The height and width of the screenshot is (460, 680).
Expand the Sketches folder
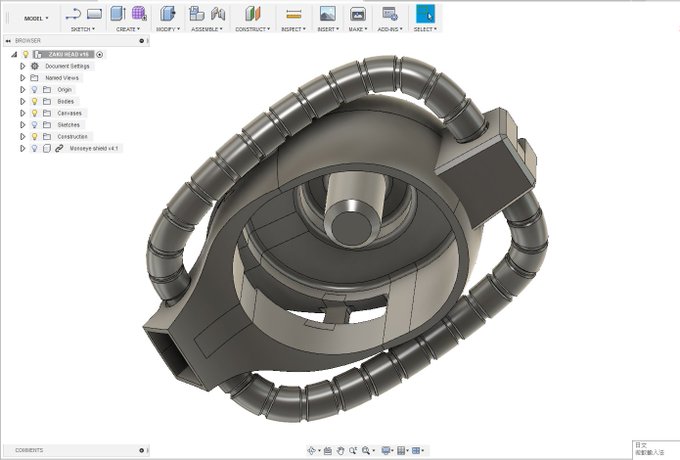tap(23, 124)
